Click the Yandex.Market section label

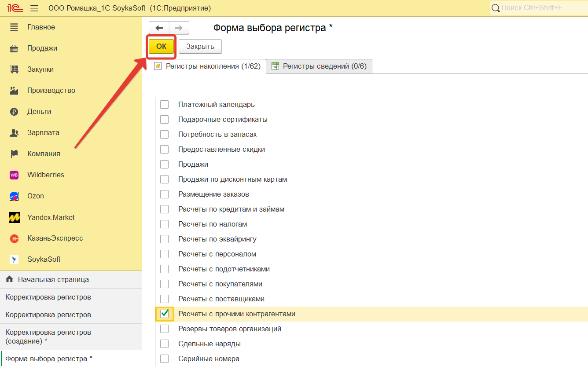click(x=51, y=217)
